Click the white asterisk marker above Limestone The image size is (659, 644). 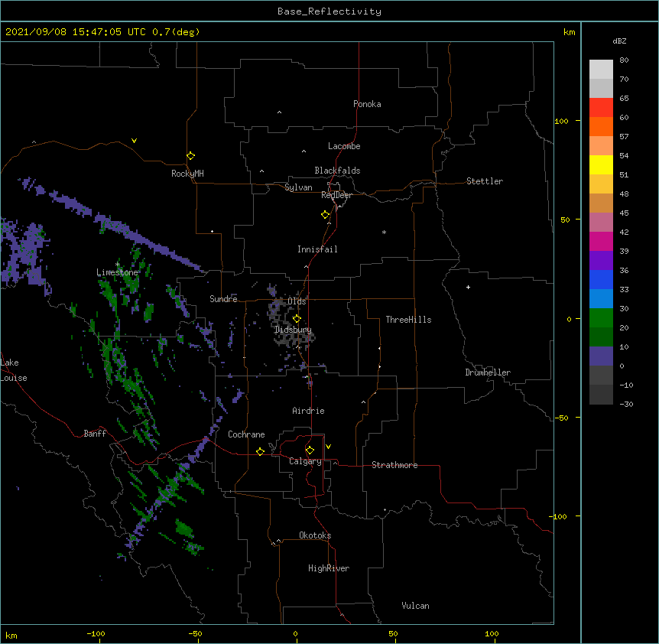[117, 265]
